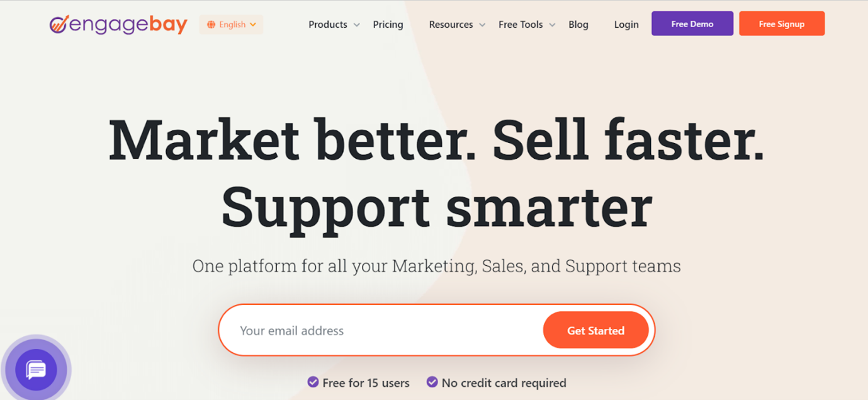Click the Get Started button
868x400 pixels.
pyautogui.click(x=595, y=331)
